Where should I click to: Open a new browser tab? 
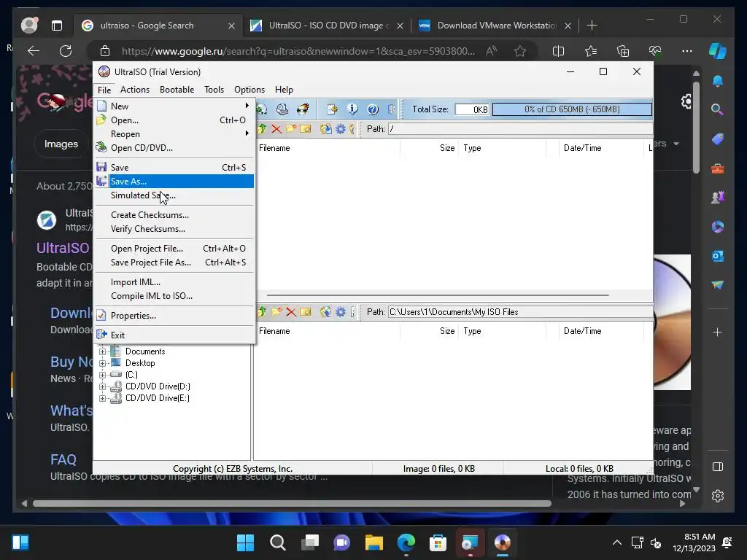(592, 26)
